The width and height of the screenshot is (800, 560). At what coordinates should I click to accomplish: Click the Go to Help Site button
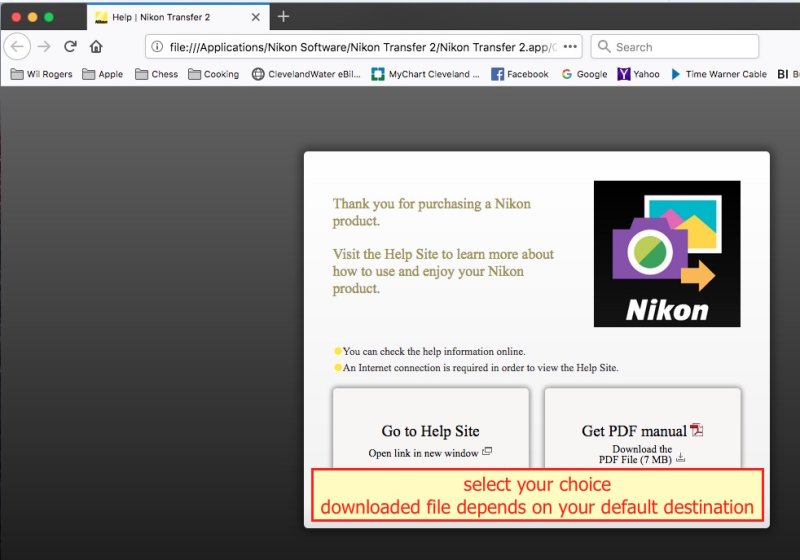click(x=430, y=431)
